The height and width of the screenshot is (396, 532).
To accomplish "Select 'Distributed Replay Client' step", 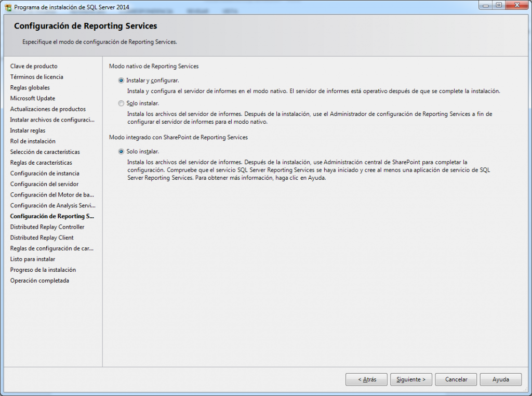I will [42, 237].
